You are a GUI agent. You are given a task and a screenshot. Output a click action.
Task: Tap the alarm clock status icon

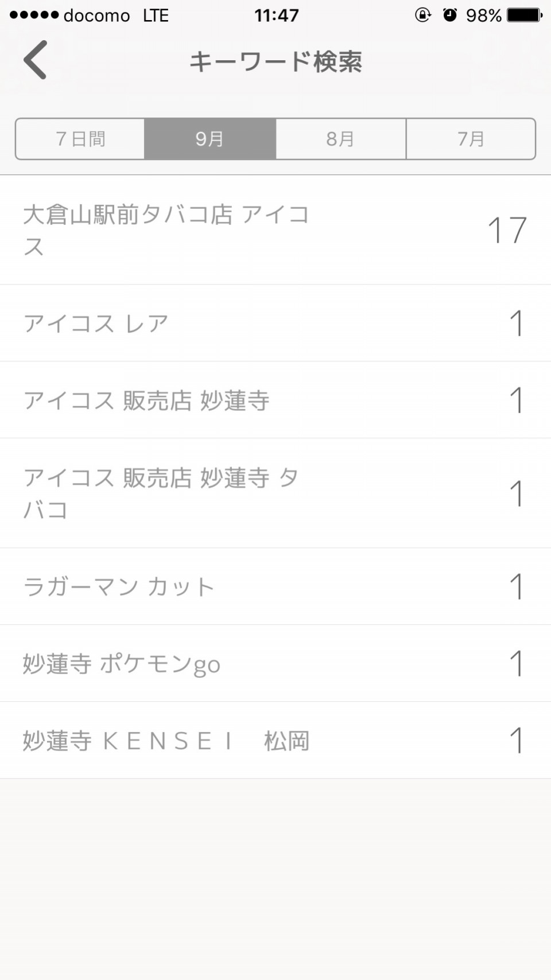(450, 15)
